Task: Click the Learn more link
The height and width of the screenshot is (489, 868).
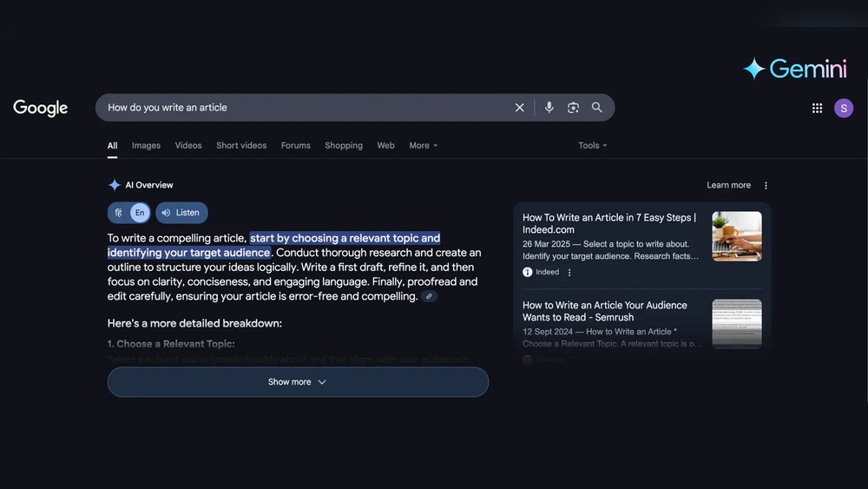Action: click(728, 185)
